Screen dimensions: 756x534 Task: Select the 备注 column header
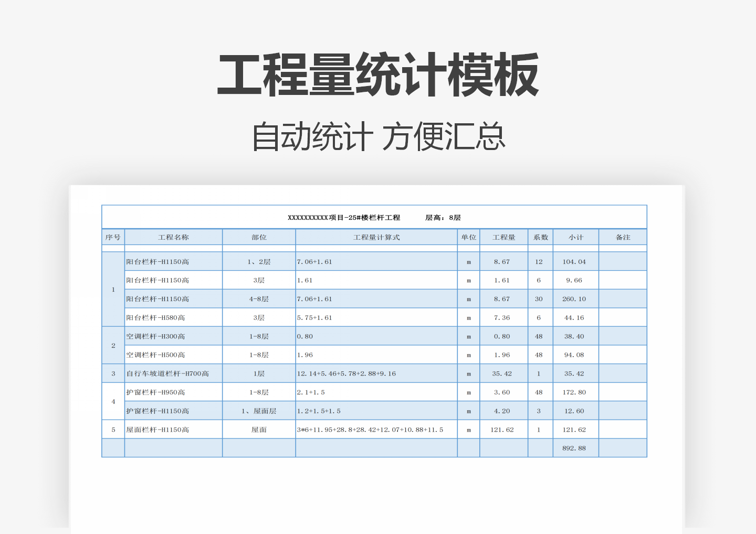tap(623, 237)
